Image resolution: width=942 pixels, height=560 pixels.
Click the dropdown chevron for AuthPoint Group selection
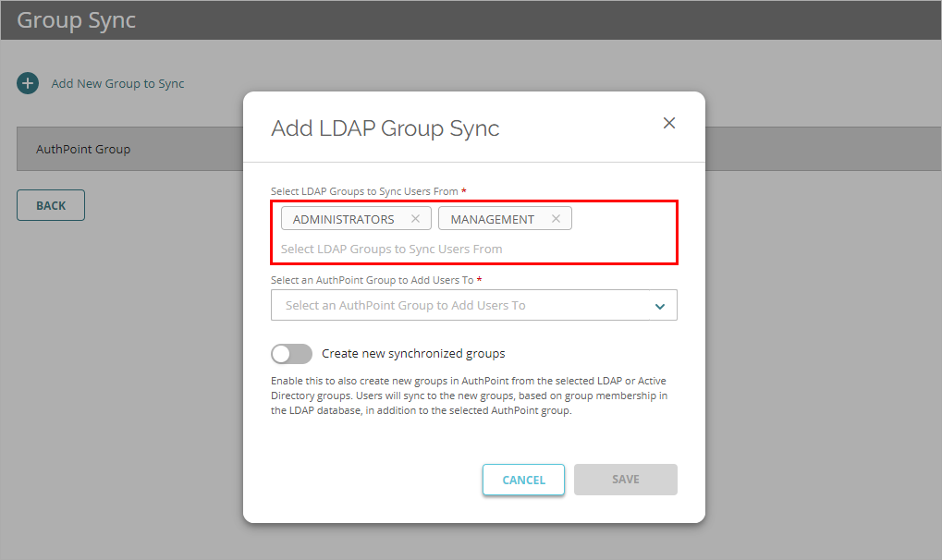(x=659, y=305)
